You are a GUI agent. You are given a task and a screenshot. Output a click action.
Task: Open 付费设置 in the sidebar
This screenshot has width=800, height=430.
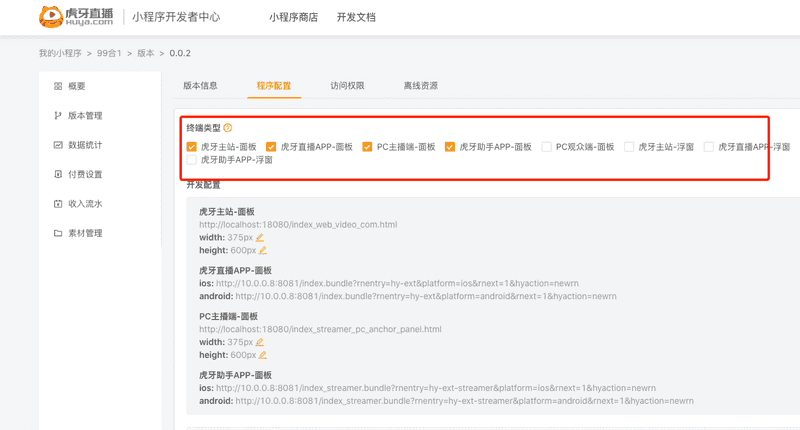click(x=85, y=174)
